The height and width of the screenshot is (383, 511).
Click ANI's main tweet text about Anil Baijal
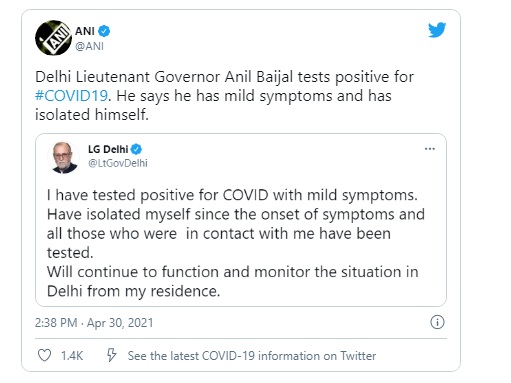point(224,96)
